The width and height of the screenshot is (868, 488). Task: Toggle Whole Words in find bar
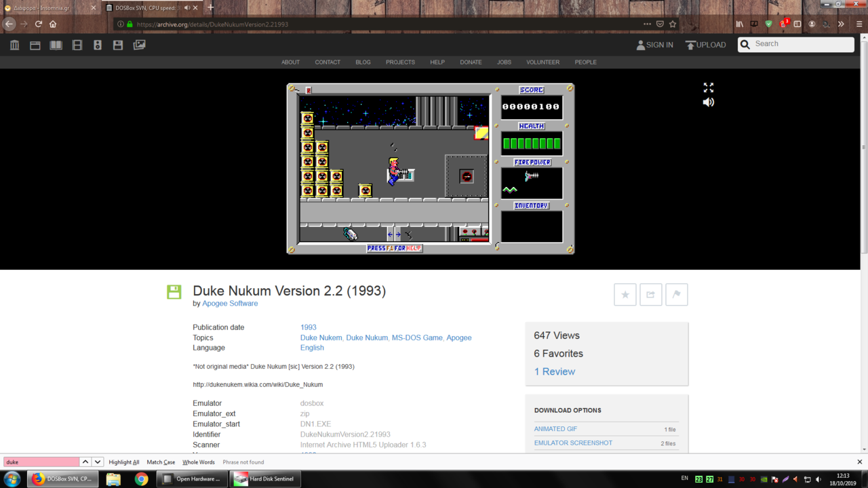(x=199, y=462)
